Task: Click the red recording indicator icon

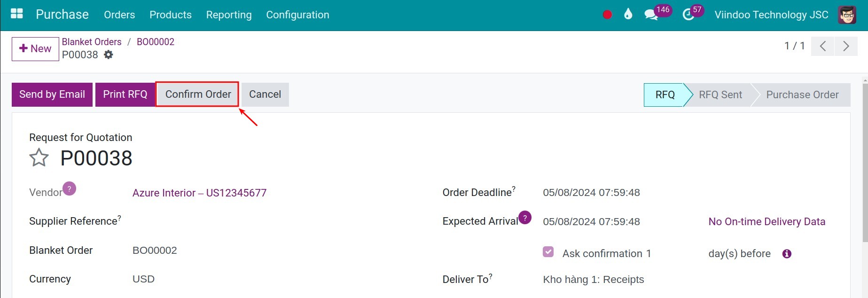Action: click(x=607, y=15)
